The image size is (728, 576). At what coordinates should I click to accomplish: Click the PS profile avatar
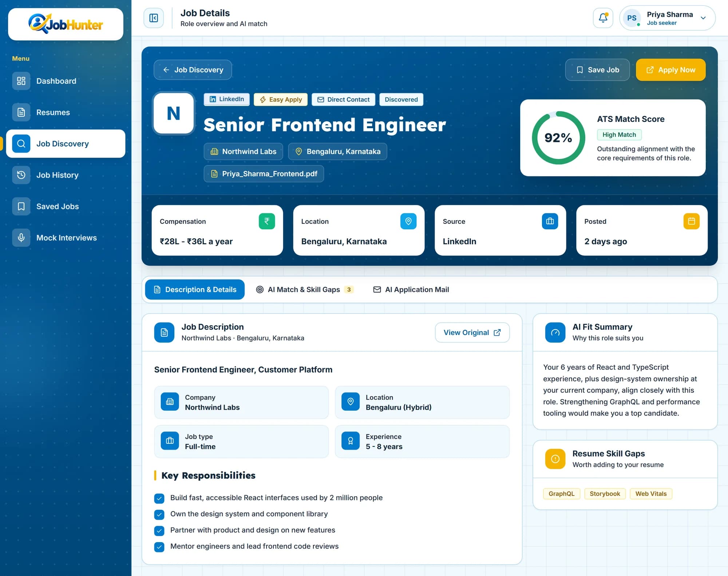(x=632, y=18)
